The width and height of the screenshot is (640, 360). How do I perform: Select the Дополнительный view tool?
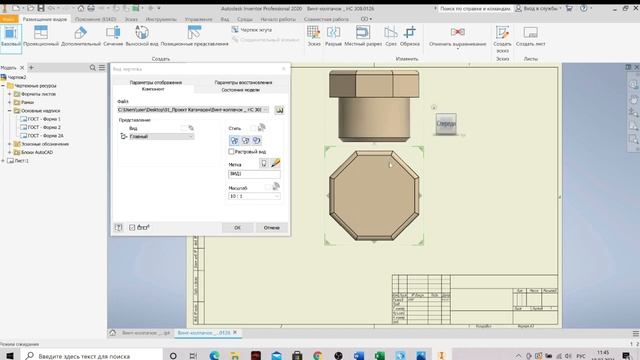81,36
